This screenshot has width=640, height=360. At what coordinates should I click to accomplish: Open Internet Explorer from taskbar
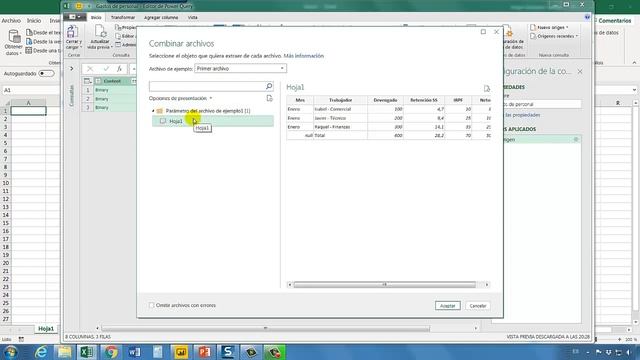click(x=41, y=352)
